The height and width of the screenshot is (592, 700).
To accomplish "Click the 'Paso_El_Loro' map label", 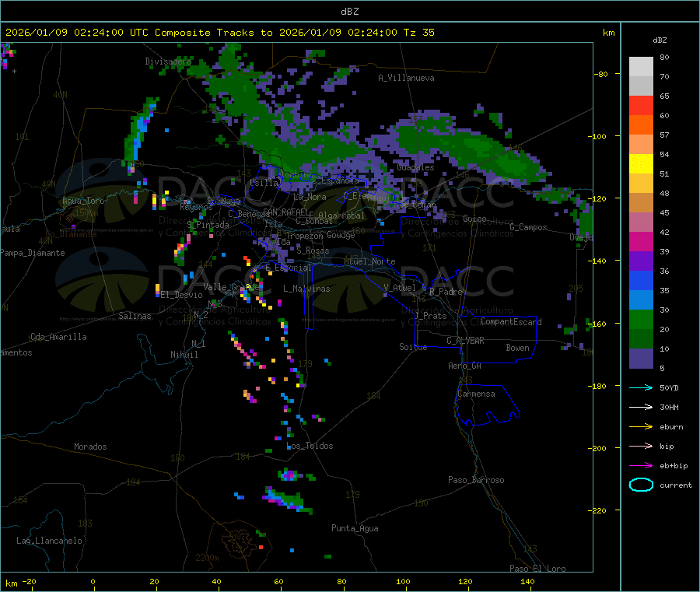I will coord(537,569).
